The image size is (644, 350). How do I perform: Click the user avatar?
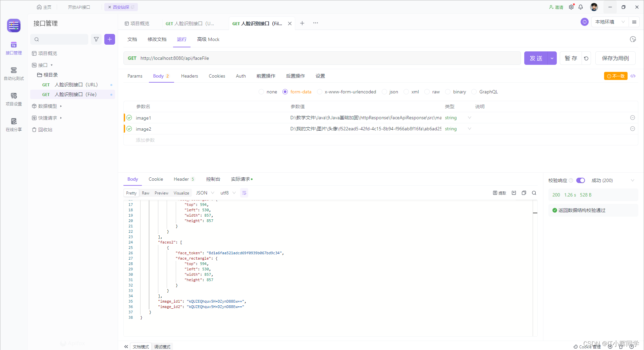pos(594,7)
